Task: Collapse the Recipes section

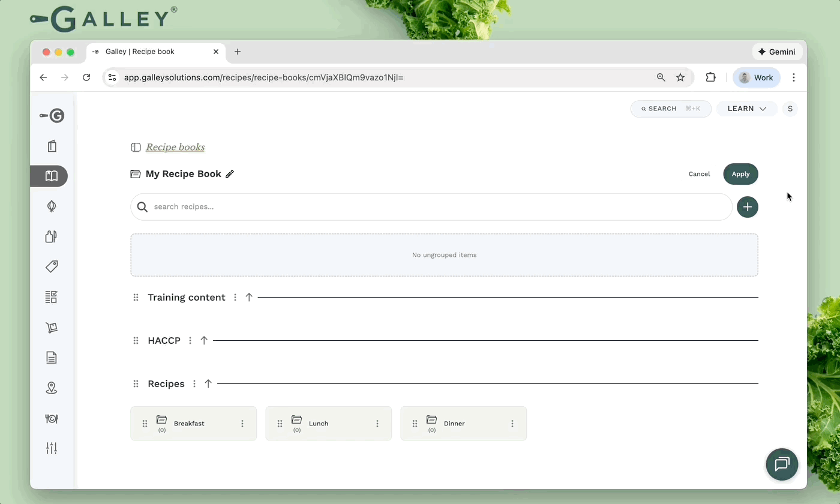Action: pos(208,383)
